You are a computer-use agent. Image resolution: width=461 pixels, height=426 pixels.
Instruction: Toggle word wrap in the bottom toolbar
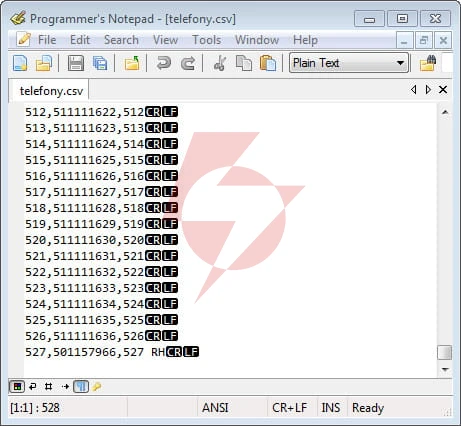33,386
